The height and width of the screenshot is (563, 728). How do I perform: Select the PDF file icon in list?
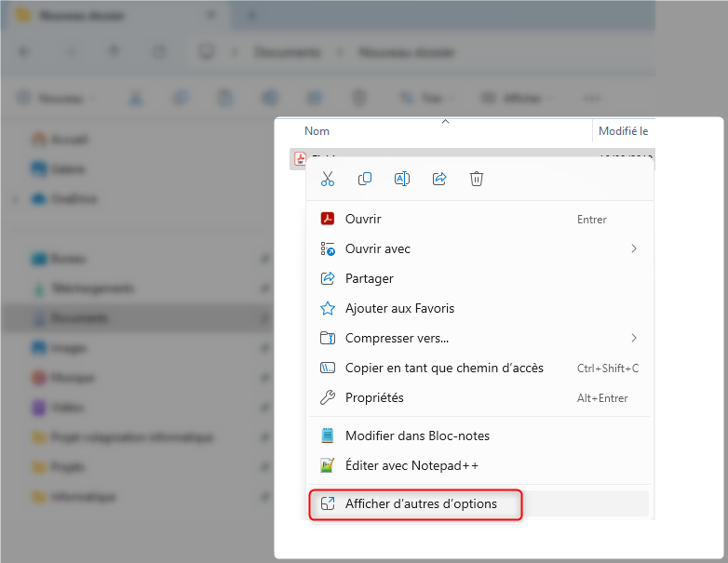coord(300,158)
